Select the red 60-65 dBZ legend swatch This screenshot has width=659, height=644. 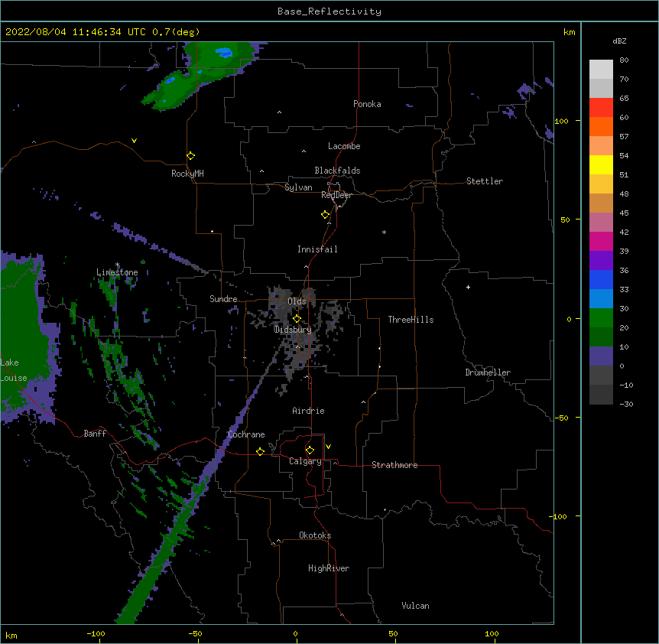(601, 107)
